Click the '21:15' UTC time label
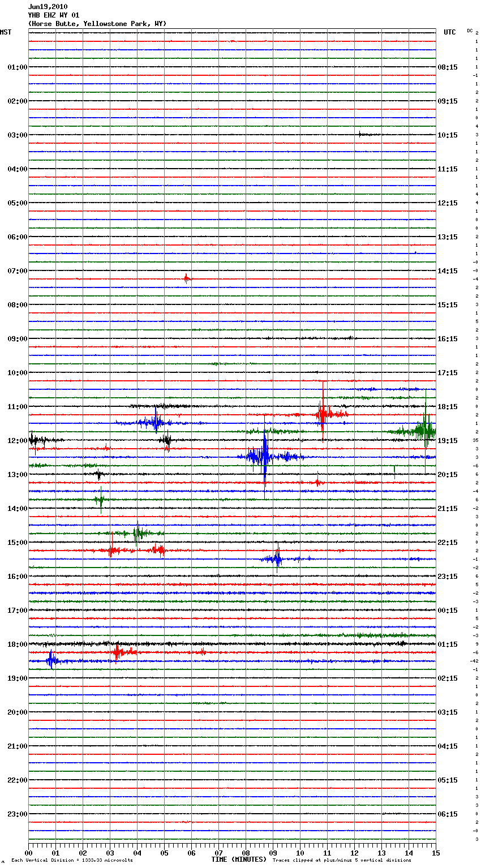Image resolution: width=481 pixels, height=868 pixels. 448,509
